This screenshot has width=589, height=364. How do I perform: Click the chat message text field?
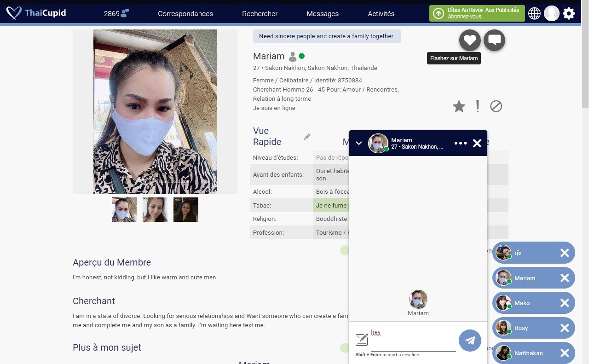(x=413, y=340)
